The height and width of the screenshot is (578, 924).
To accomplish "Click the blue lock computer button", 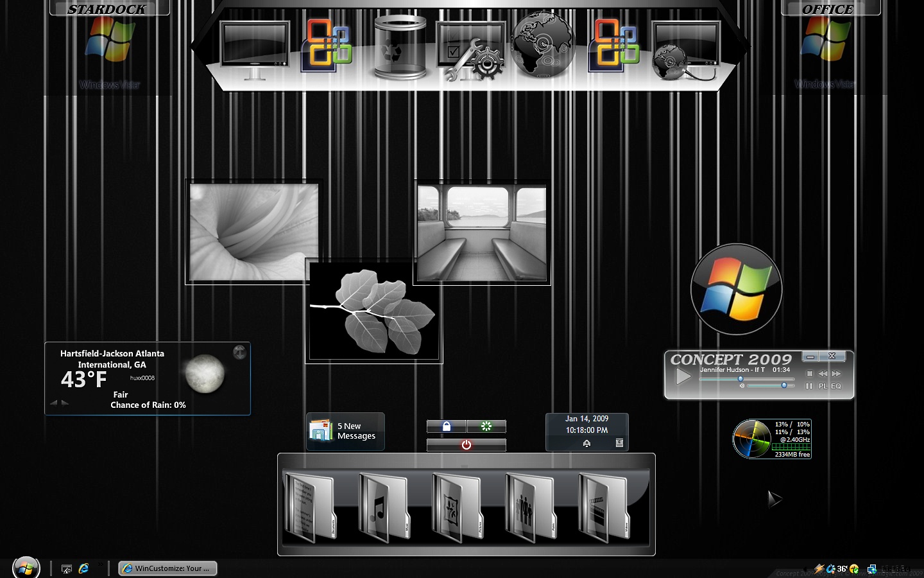I will point(447,426).
